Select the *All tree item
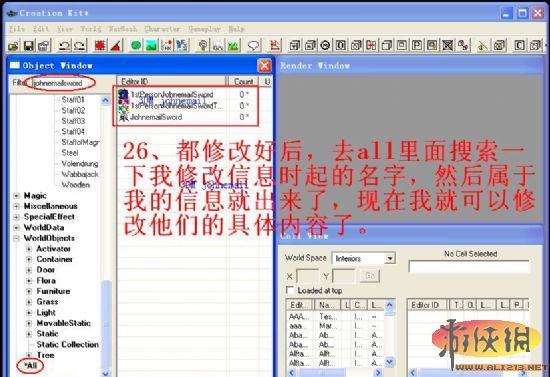550x377 pixels. click(x=30, y=366)
